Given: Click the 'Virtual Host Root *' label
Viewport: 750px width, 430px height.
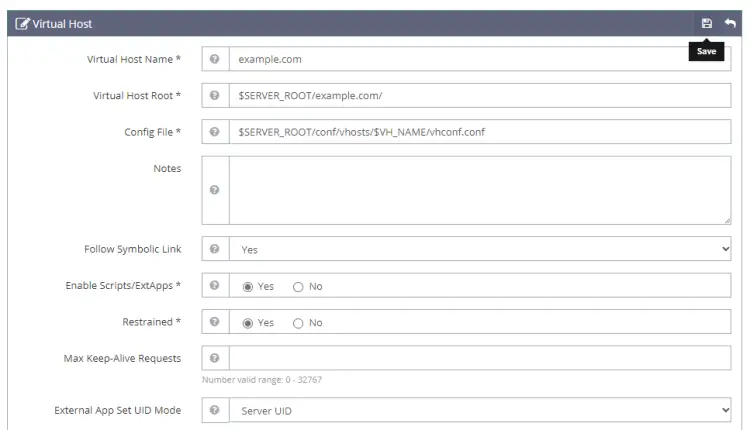Looking at the screenshot, I should (x=137, y=96).
